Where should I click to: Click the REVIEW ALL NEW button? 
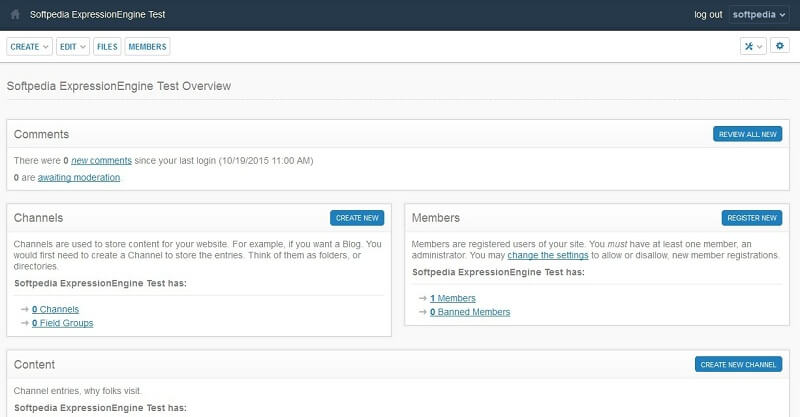(x=747, y=134)
